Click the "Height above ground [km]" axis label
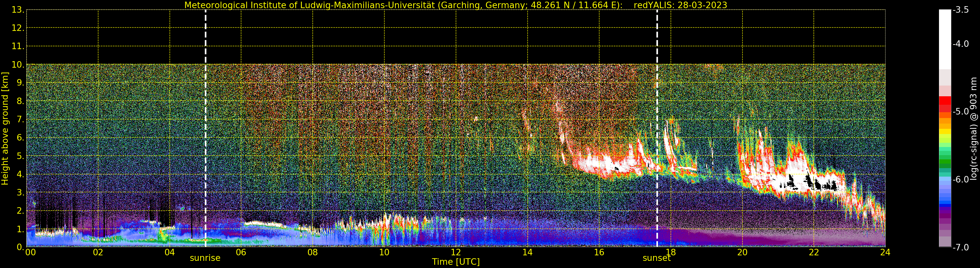Image resolution: width=980 pixels, height=268 pixels. [5, 128]
